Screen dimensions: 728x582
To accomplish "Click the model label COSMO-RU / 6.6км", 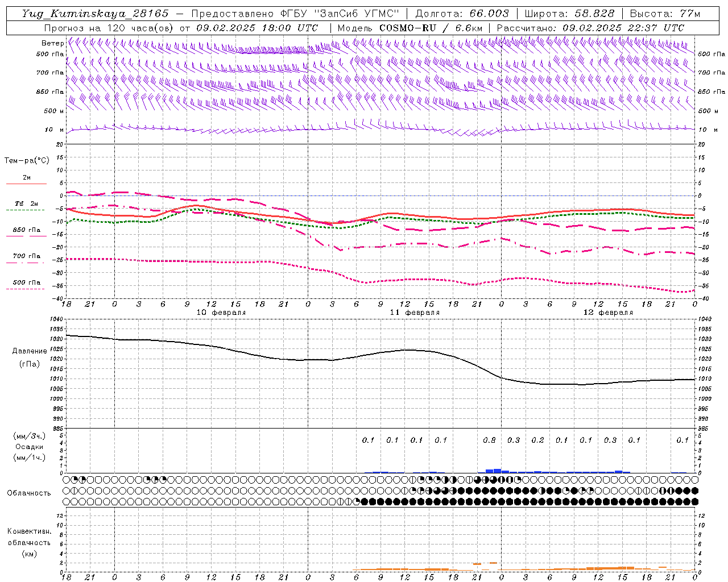I will pyautogui.click(x=431, y=28).
